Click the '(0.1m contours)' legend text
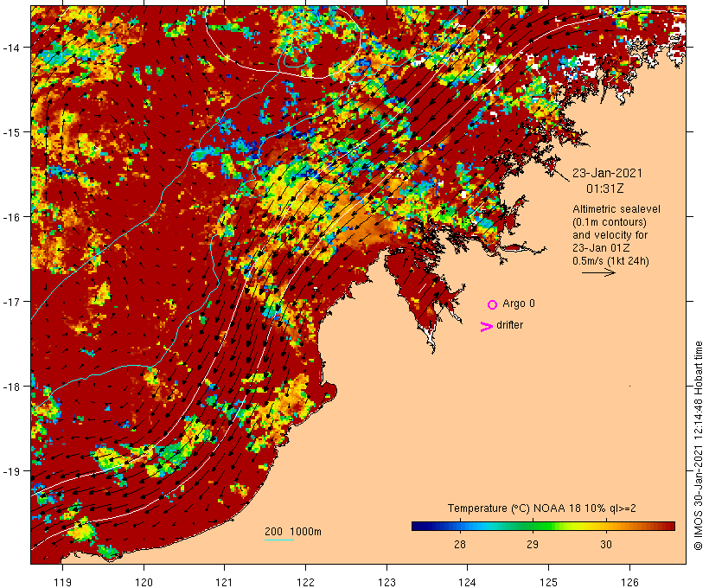Image resolution: width=709 pixels, height=588 pixels. [609, 222]
